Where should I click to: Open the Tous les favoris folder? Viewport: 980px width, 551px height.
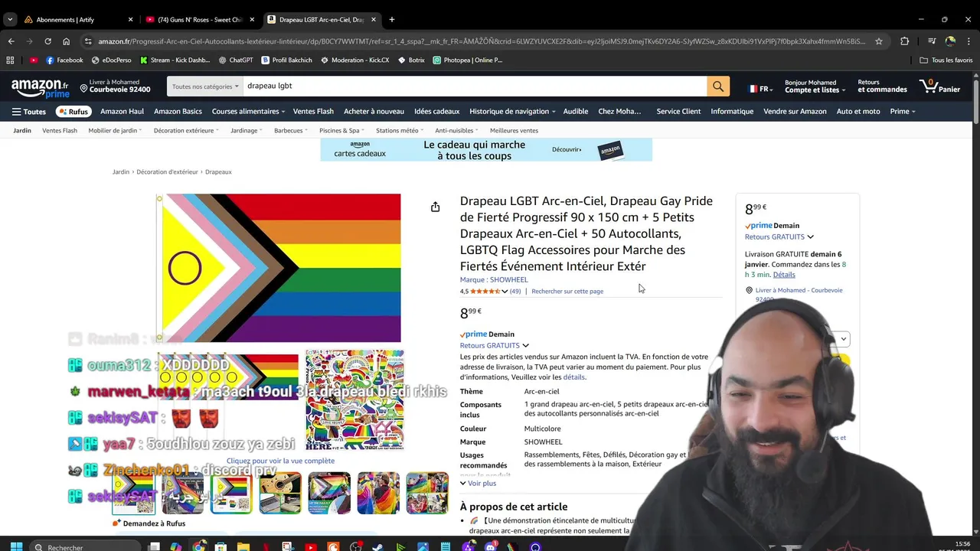(x=946, y=60)
